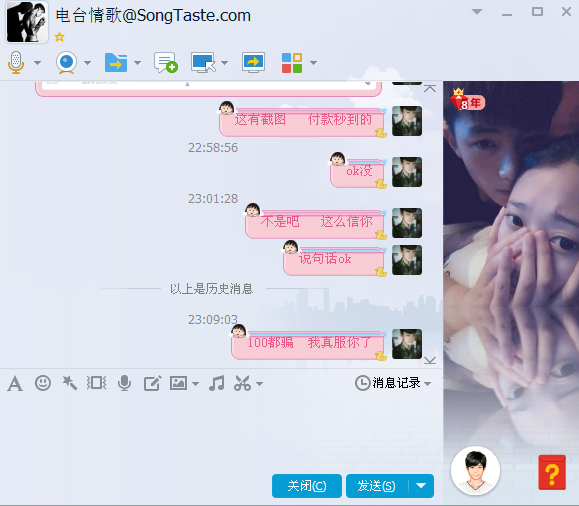Screen dimensions: 579x506
Task: Click 以上是历史消息 history divider text
Action: coord(212,289)
